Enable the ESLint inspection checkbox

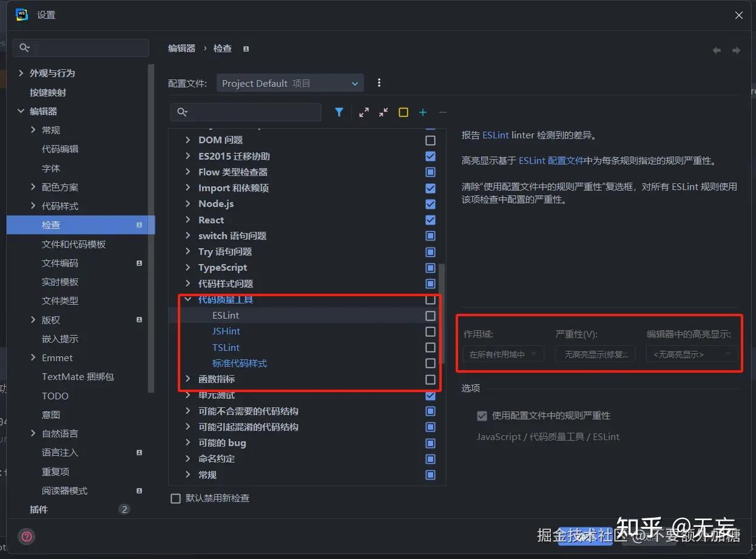(430, 315)
